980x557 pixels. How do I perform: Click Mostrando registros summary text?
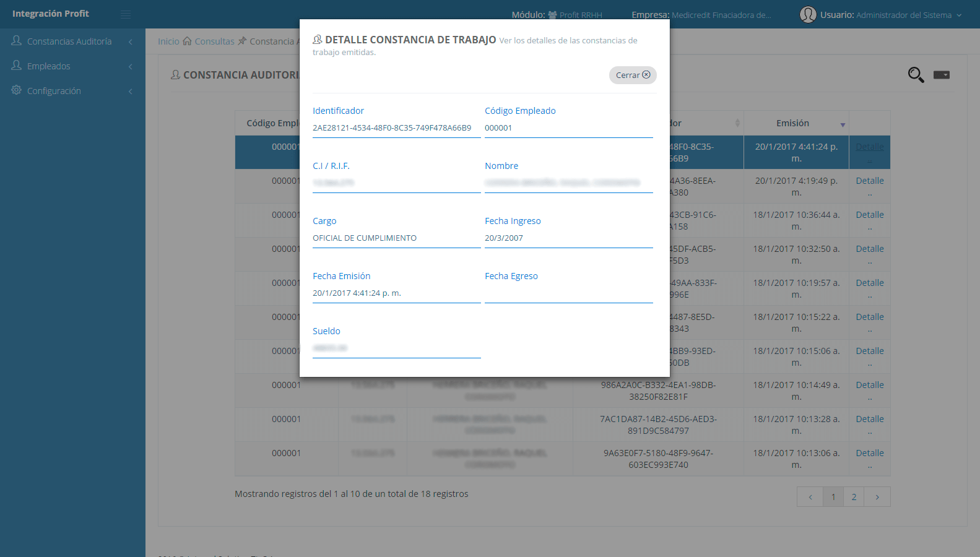(352, 494)
